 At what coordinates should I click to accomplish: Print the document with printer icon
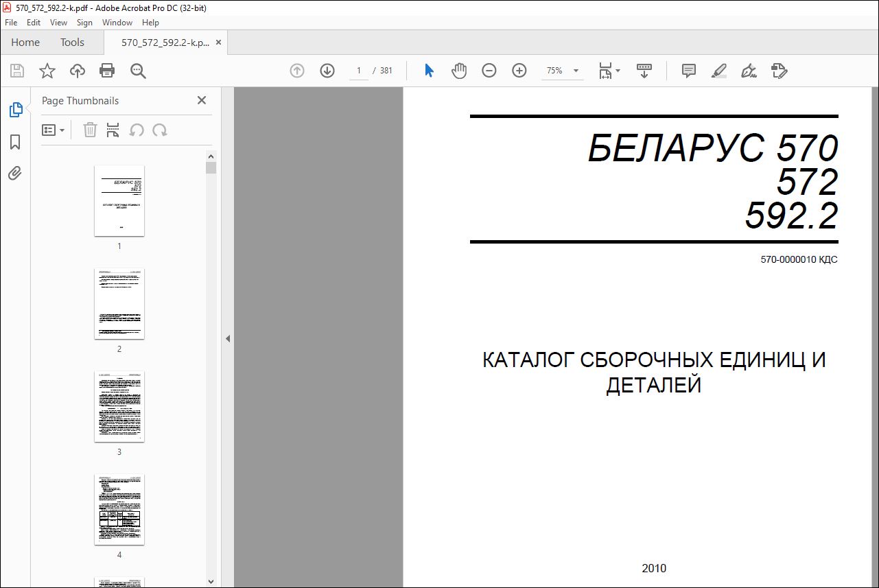point(107,71)
